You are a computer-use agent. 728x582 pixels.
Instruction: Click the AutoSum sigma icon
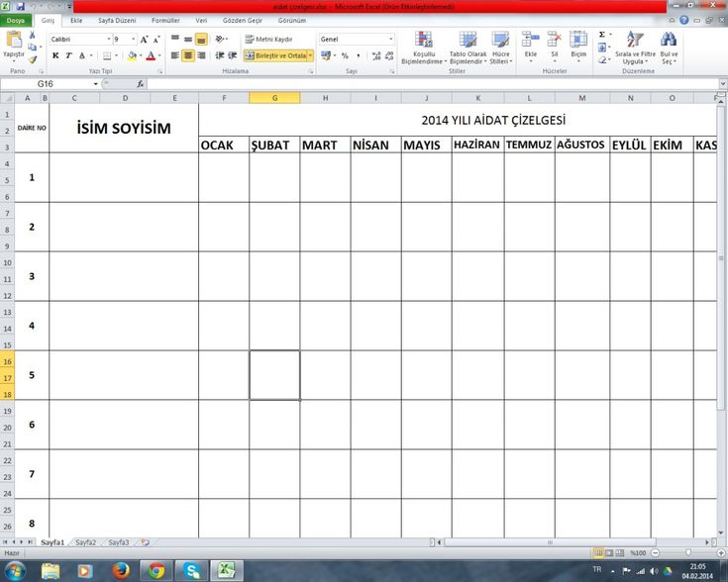[x=601, y=35]
